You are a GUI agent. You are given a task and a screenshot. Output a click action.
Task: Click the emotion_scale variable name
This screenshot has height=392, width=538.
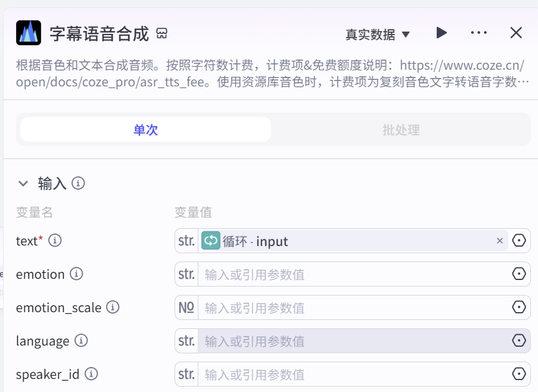[58, 307]
